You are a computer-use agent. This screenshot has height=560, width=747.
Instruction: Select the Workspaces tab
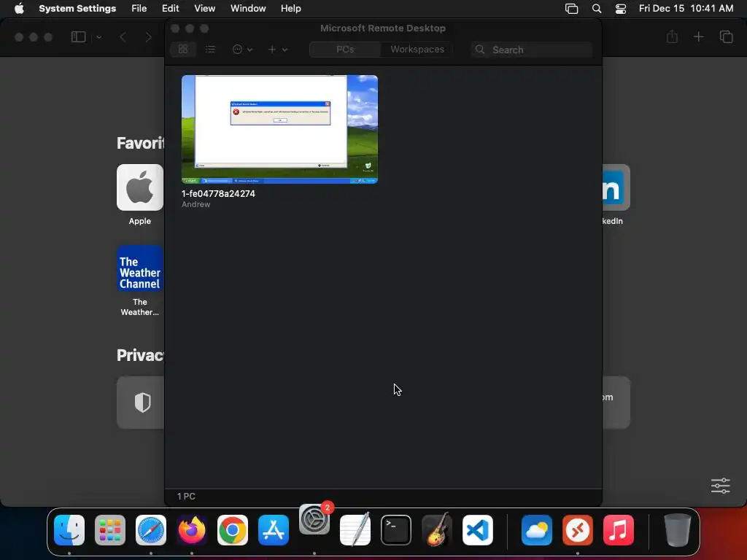[x=417, y=49]
